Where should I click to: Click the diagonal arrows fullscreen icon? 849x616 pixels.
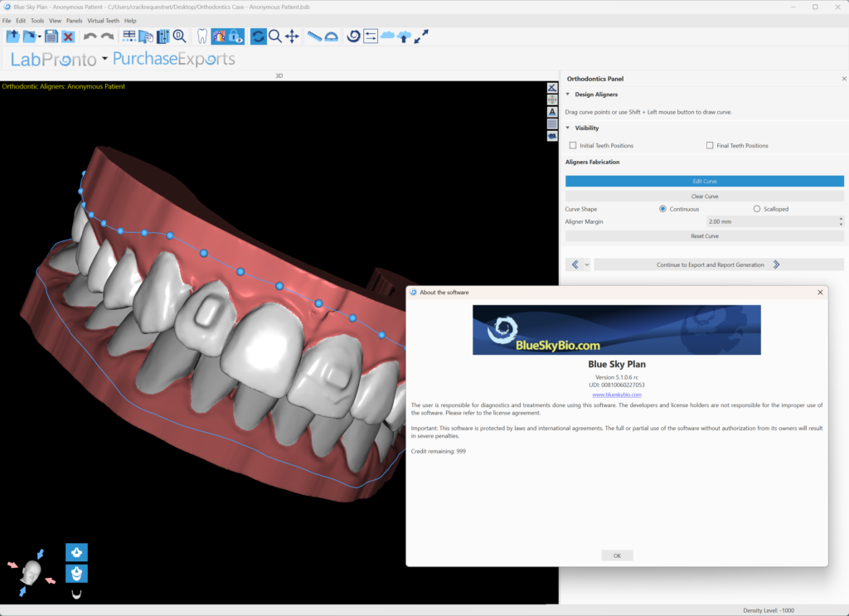point(421,36)
